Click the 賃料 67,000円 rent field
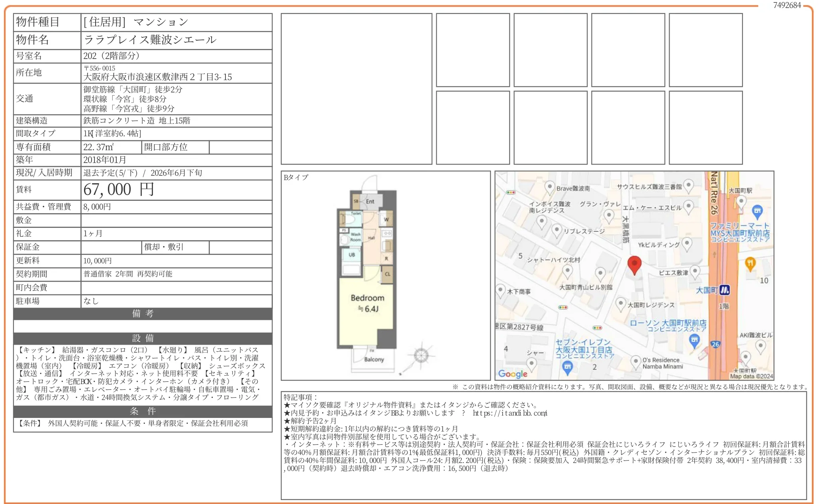819x504 pixels. click(120, 190)
